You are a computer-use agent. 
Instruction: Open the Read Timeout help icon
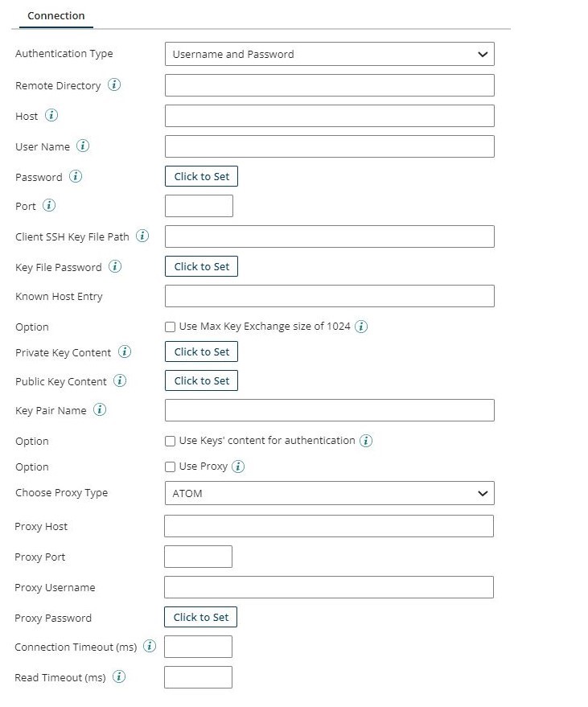click(118, 676)
